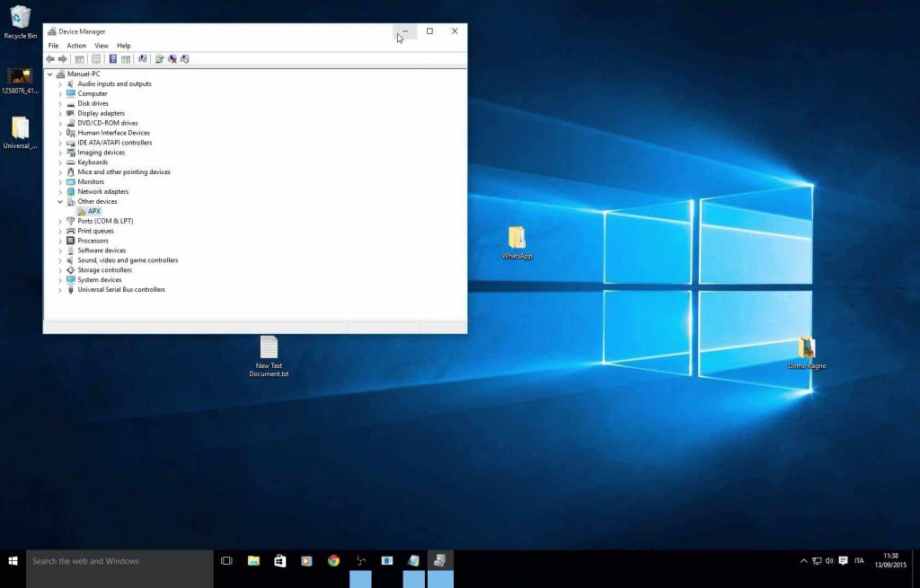Collapse the Manuel-PC root node
Image resolution: width=920 pixels, height=588 pixels.
50,74
